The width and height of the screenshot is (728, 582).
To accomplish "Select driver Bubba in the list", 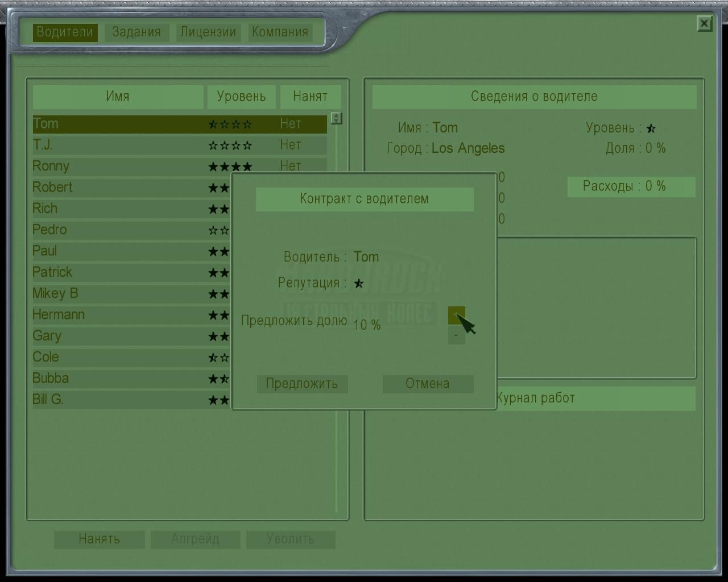I will pos(132,379).
